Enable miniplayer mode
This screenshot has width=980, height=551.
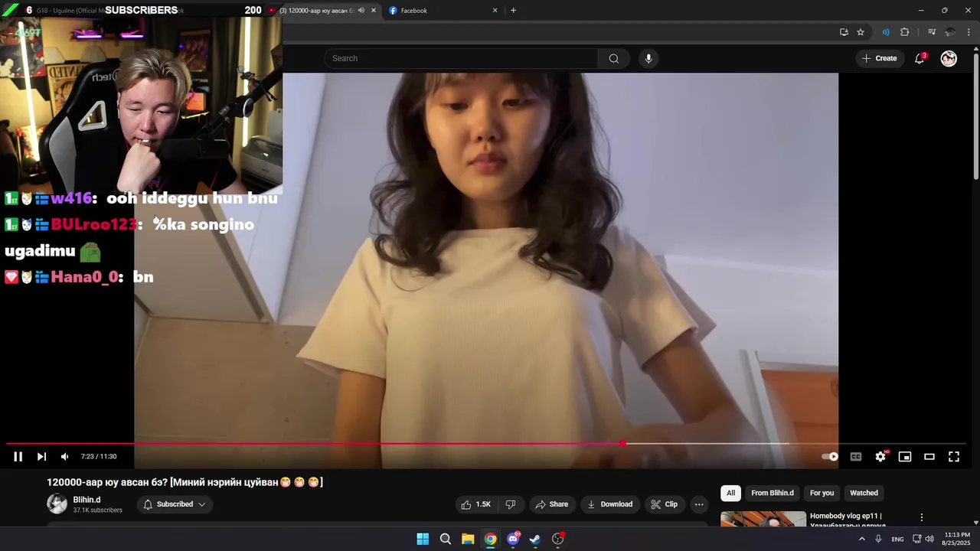click(x=905, y=457)
